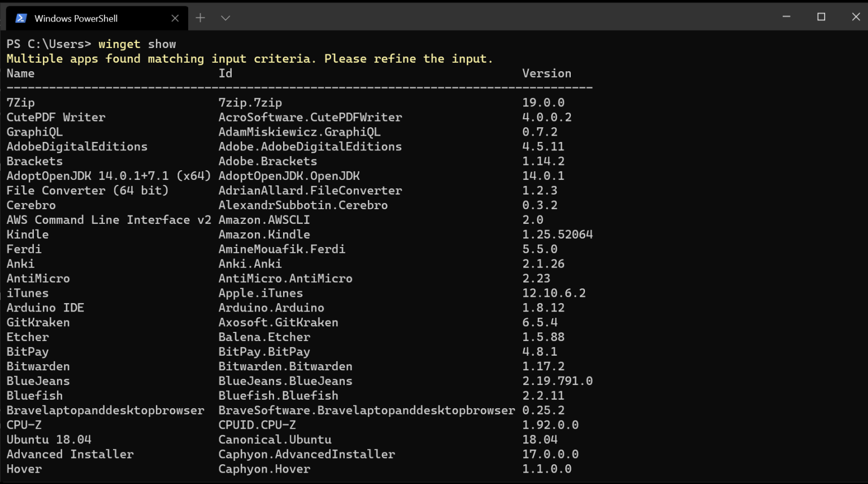
Task: Maximize the terminal window
Action: tap(821, 17)
